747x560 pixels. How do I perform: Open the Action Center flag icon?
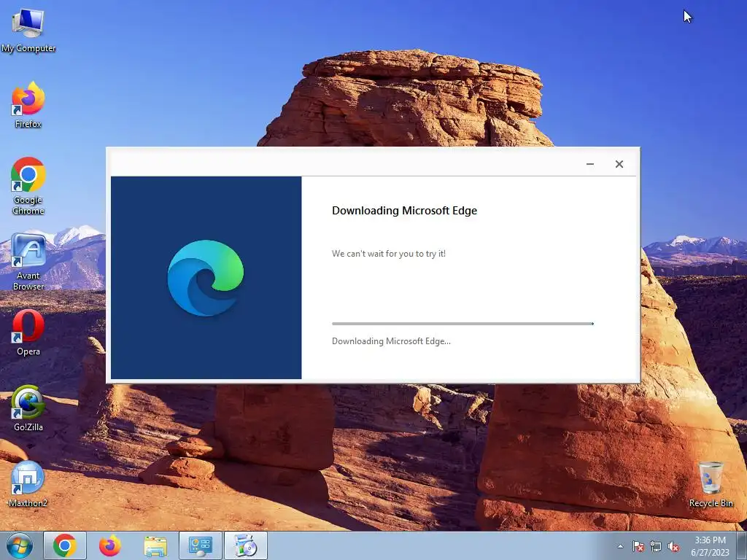pyautogui.click(x=638, y=546)
